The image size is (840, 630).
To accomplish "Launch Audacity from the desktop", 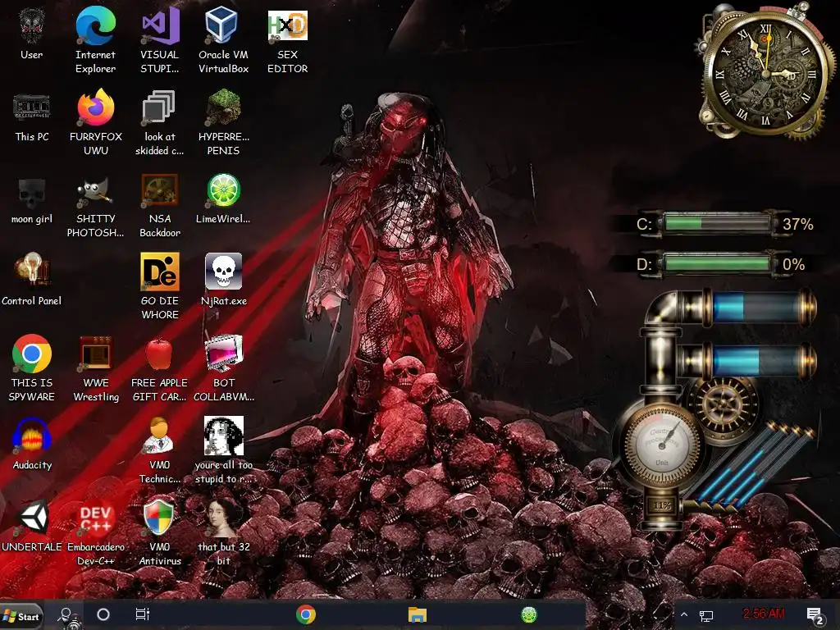I will click(x=32, y=436).
